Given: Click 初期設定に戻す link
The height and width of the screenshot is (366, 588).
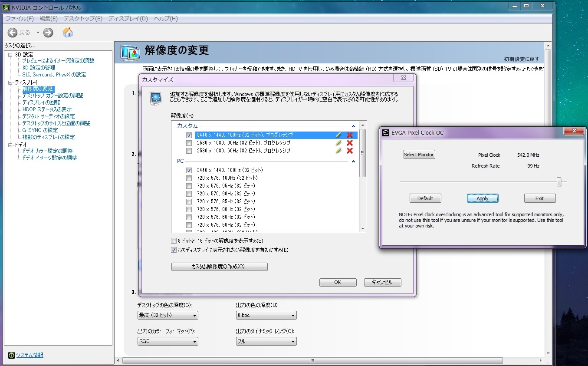Looking at the screenshot, I should coord(521,59).
